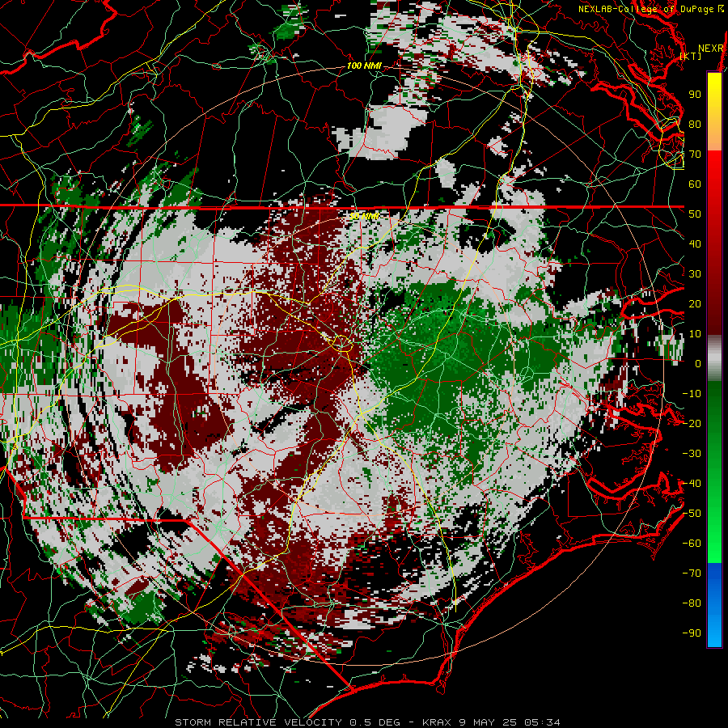Click the positive 70 value on velocity scale
The height and width of the screenshot is (728, 728).
point(695,154)
